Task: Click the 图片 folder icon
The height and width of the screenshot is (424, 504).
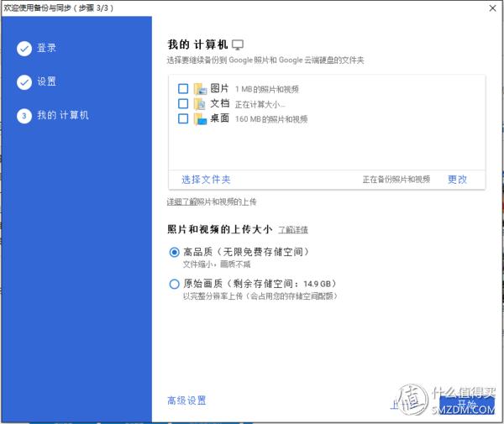Action: point(200,89)
